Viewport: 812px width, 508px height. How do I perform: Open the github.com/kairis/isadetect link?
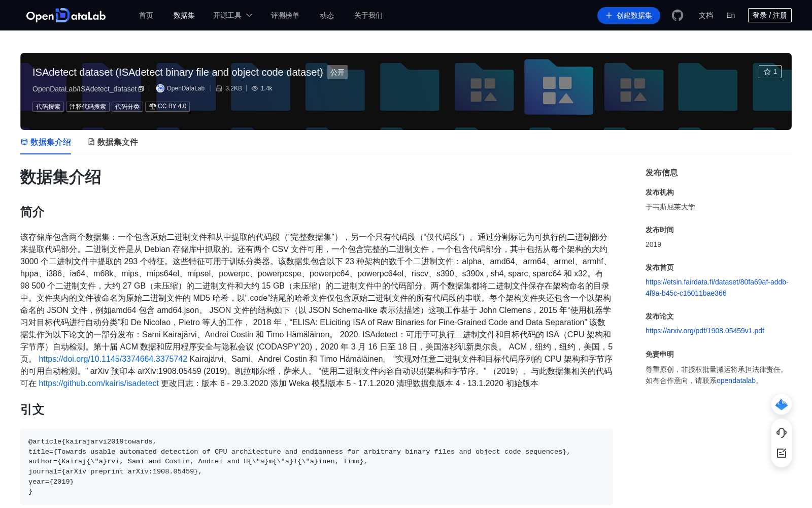pos(98,383)
